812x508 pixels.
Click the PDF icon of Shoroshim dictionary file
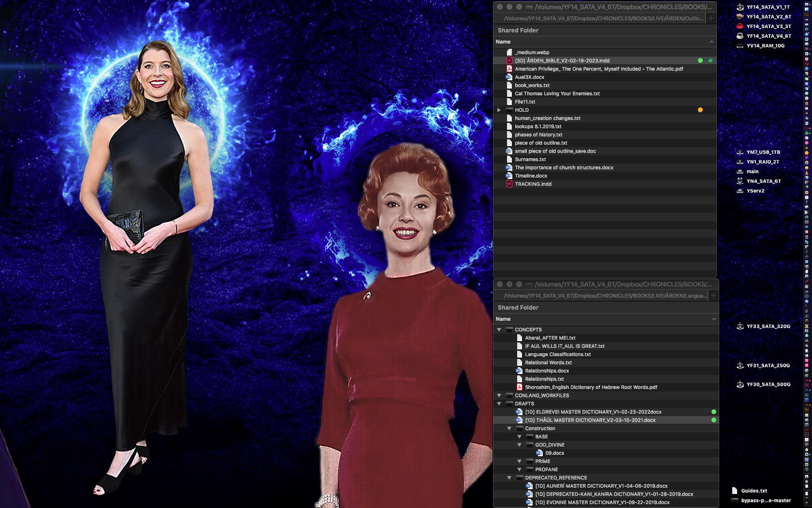coord(520,387)
